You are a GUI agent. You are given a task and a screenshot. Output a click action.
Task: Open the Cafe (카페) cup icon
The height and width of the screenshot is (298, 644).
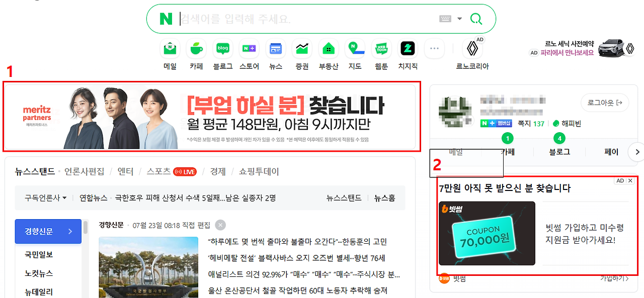point(196,49)
